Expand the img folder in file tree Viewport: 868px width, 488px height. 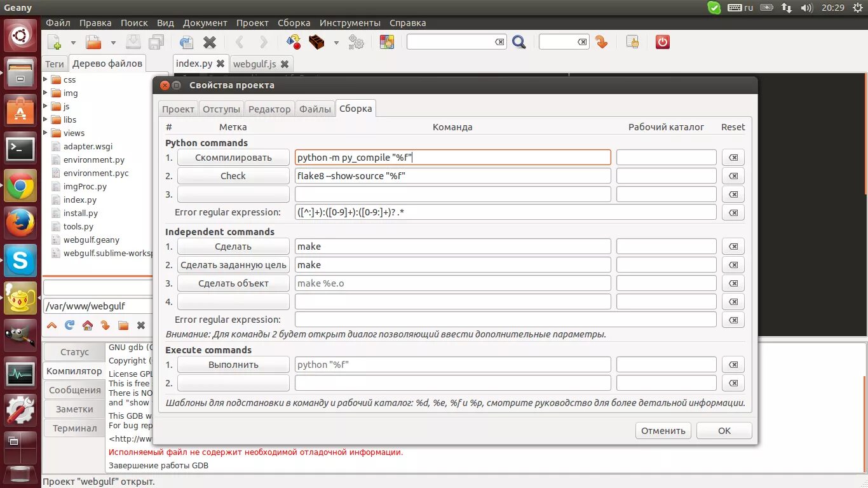(45, 93)
